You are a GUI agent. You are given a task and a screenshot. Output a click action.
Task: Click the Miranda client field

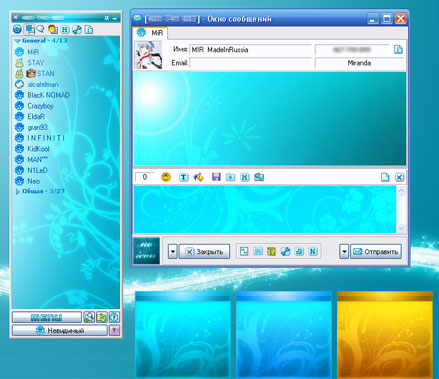[359, 63]
